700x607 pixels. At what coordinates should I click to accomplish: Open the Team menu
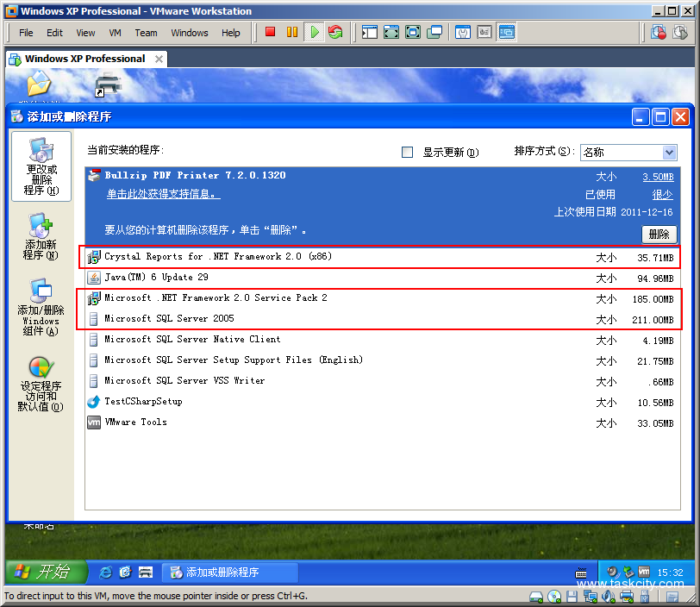[x=146, y=33]
